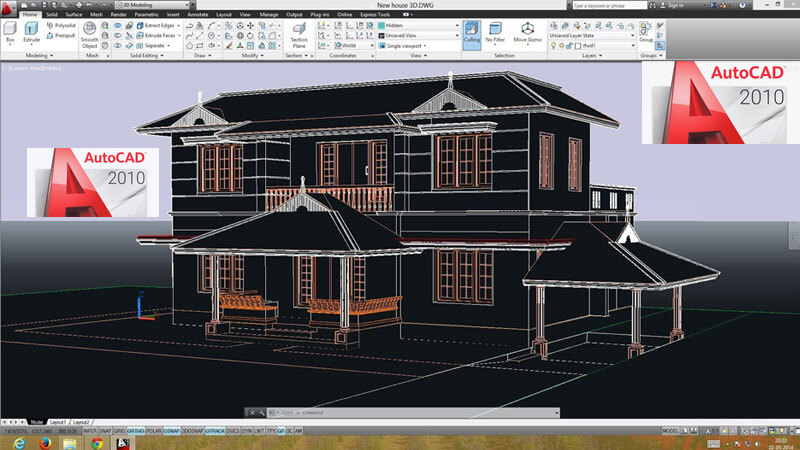Select the Box modeling tool

[10, 32]
